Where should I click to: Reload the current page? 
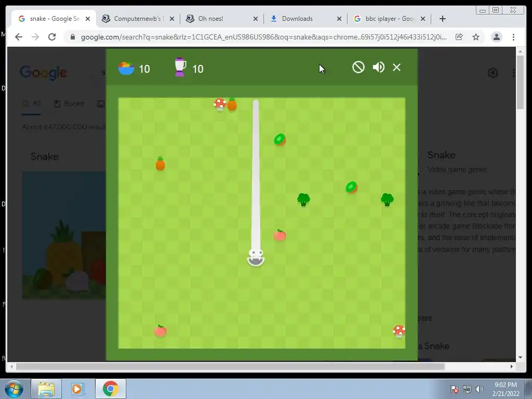(52, 37)
